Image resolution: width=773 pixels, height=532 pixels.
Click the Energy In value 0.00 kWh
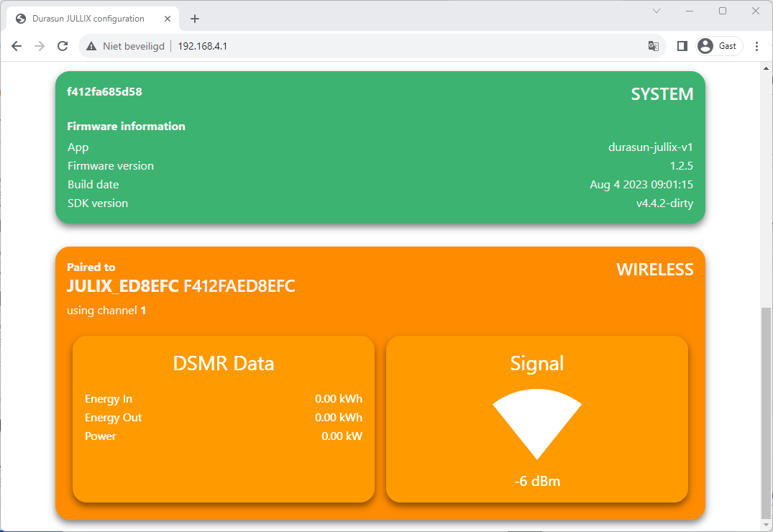[339, 399]
